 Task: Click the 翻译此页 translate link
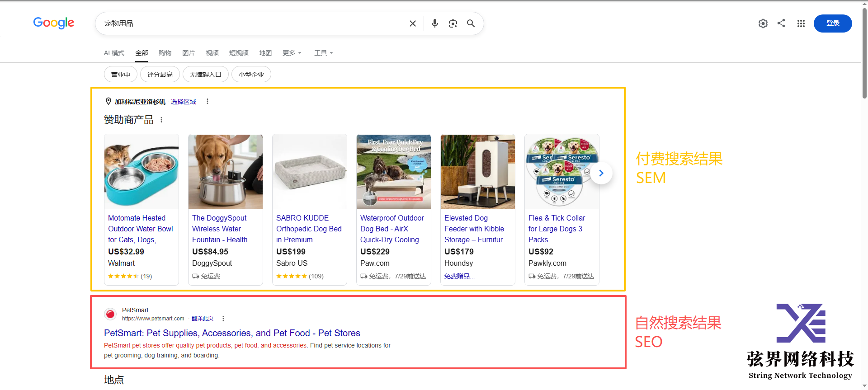pos(203,319)
